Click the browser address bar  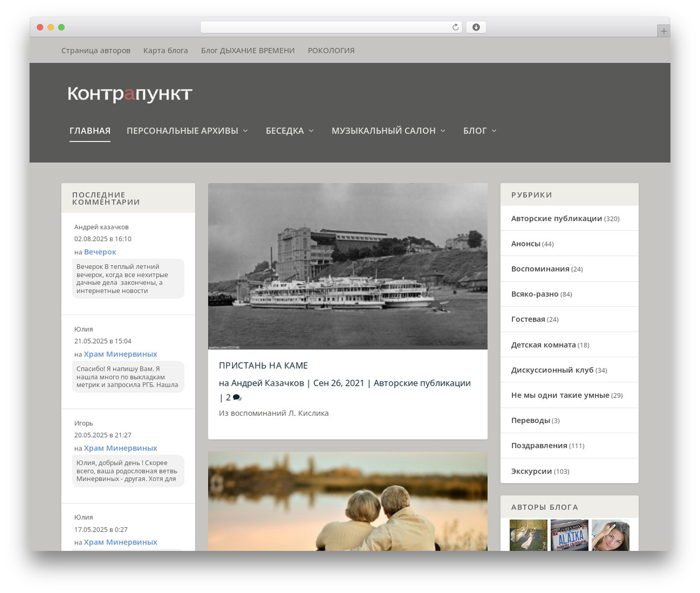click(331, 27)
